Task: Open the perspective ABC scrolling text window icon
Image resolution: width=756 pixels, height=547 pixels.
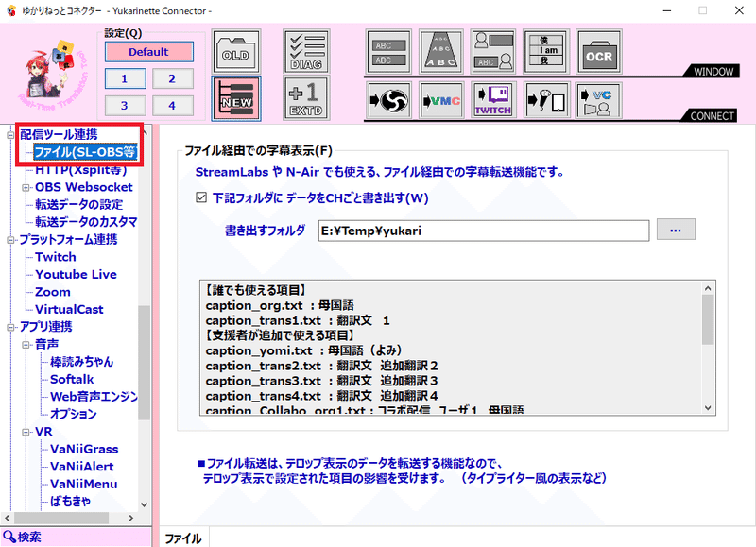Action: pos(441,52)
